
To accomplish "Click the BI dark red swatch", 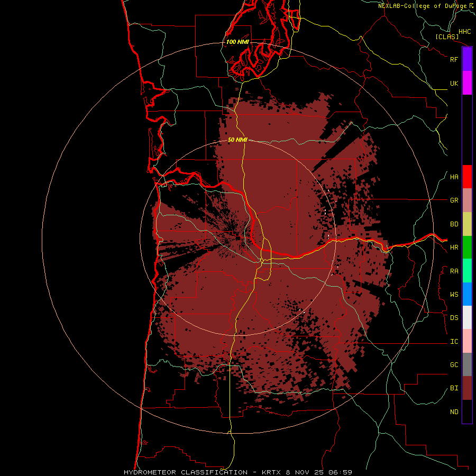I will click(x=467, y=388).
